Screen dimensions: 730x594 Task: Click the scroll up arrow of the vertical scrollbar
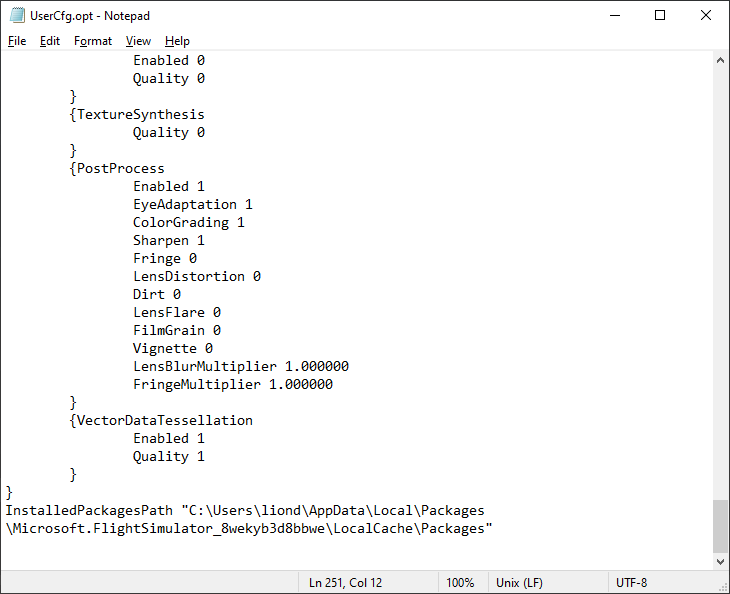(x=721, y=59)
